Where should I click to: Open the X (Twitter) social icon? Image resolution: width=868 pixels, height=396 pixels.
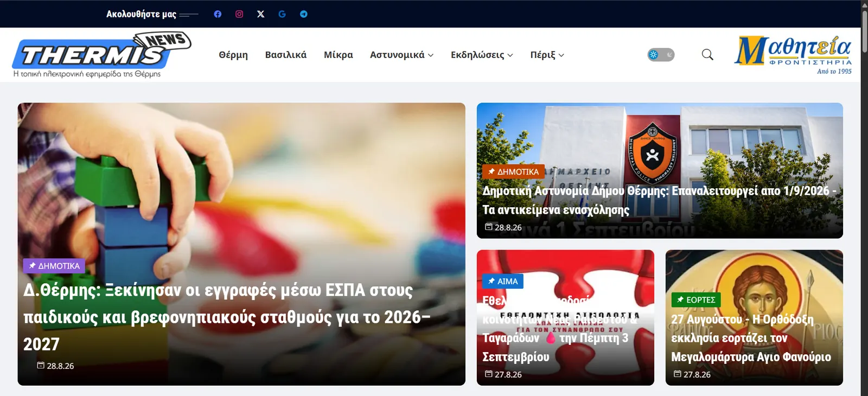pos(261,14)
